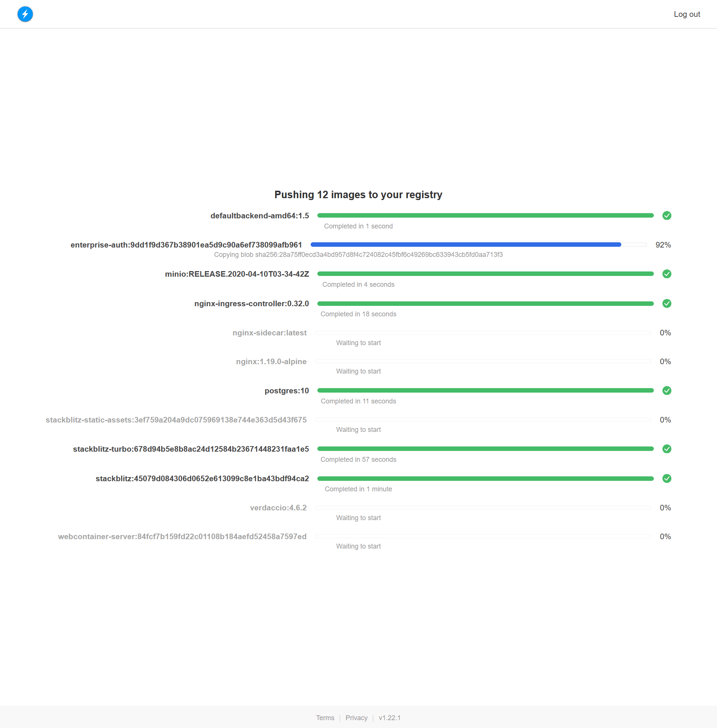Viewport: 717px width, 728px height.
Task: Click the stackblitz-static-assets image label
Action: click(x=176, y=420)
